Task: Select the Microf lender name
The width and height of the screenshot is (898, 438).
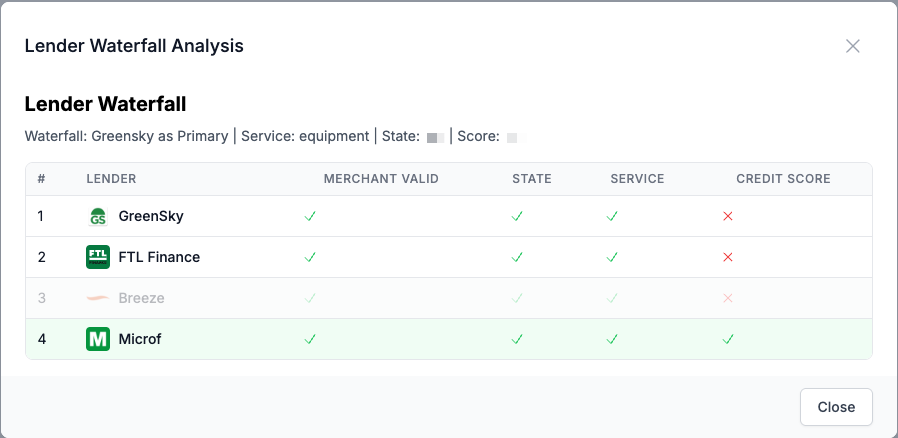Action: tap(140, 339)
